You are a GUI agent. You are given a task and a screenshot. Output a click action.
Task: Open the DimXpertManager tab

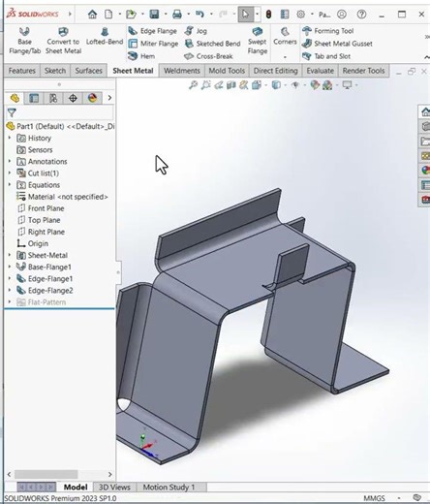[x=73, y=98]
